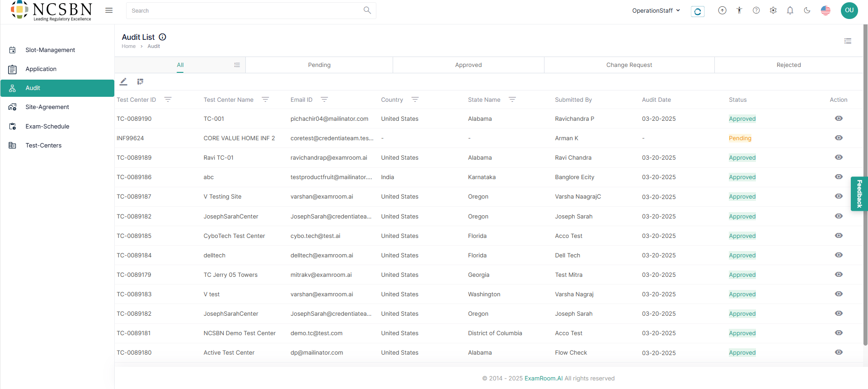Screen dimensions: 868x389
Task: Open the settings gear icon
Action: (773, 10)
